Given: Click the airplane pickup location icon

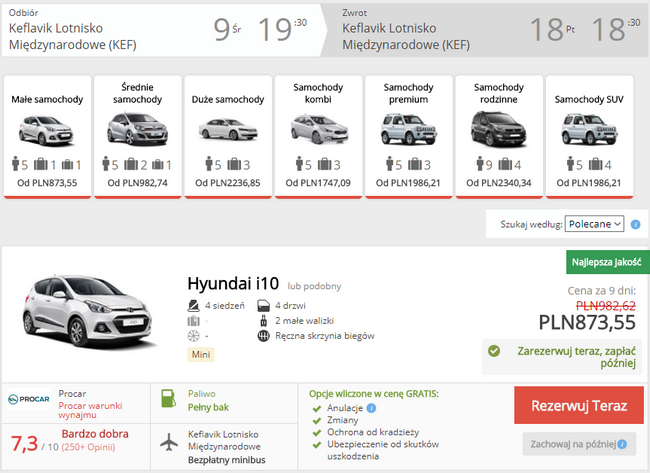Looking at the screenshot, I should [x=169, y=442].
